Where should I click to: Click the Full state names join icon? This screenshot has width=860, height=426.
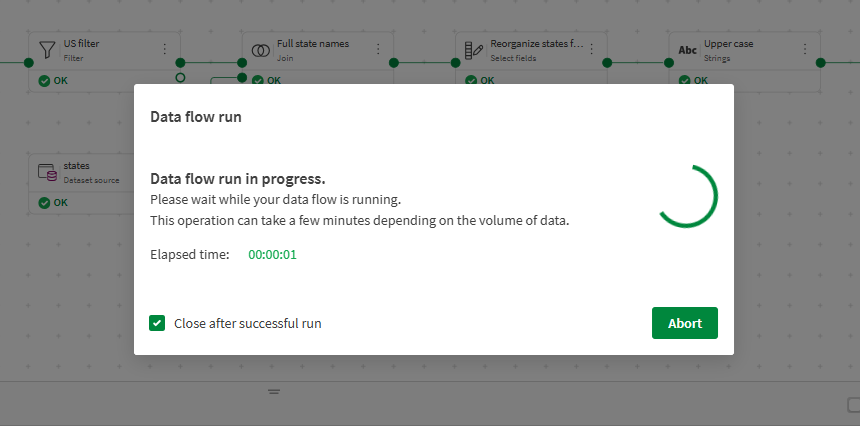(x=260, y=50)
